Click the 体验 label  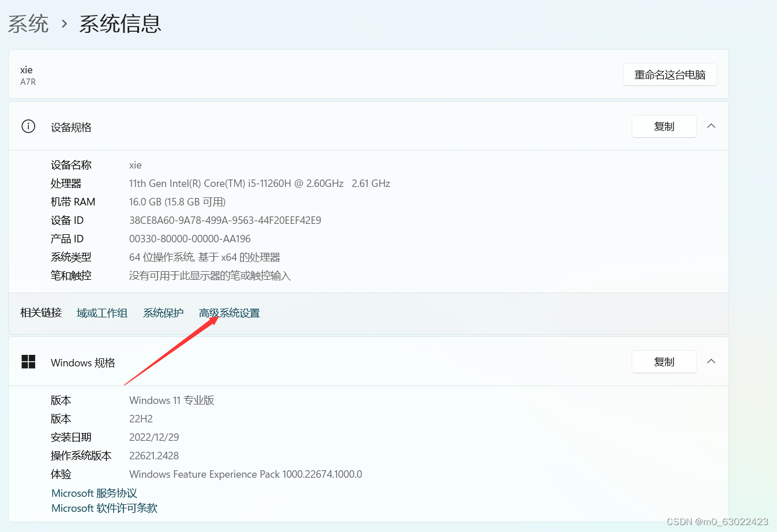(61, 474)
